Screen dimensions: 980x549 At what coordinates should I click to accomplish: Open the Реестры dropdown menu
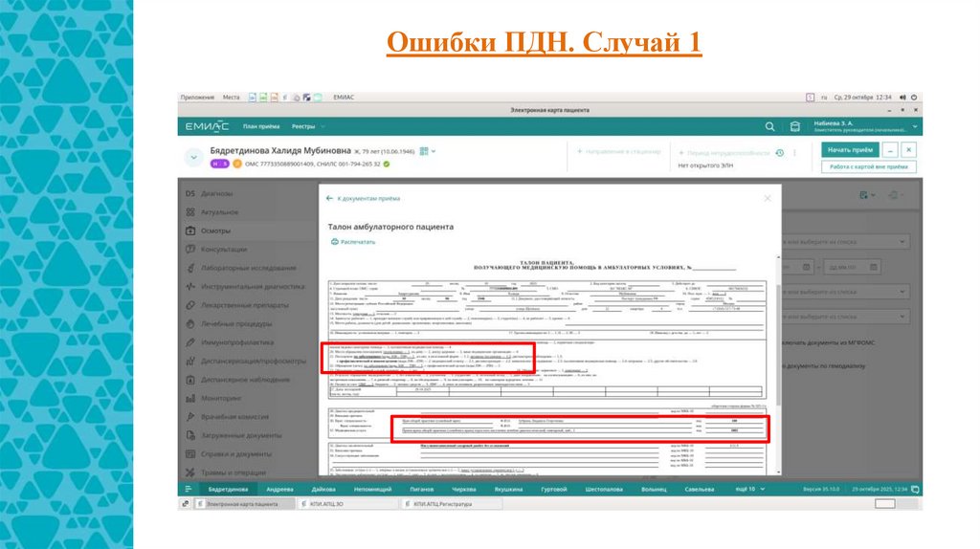coord(308,126)
